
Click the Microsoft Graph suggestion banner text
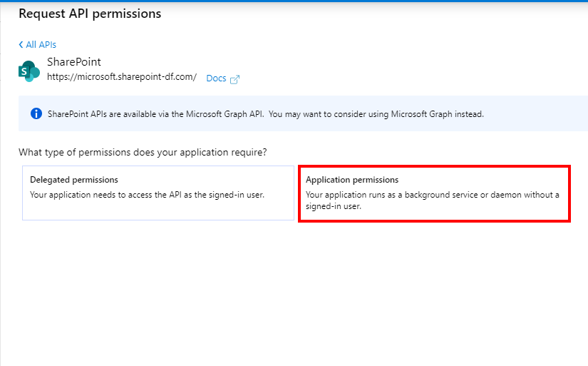pos(266,114)
